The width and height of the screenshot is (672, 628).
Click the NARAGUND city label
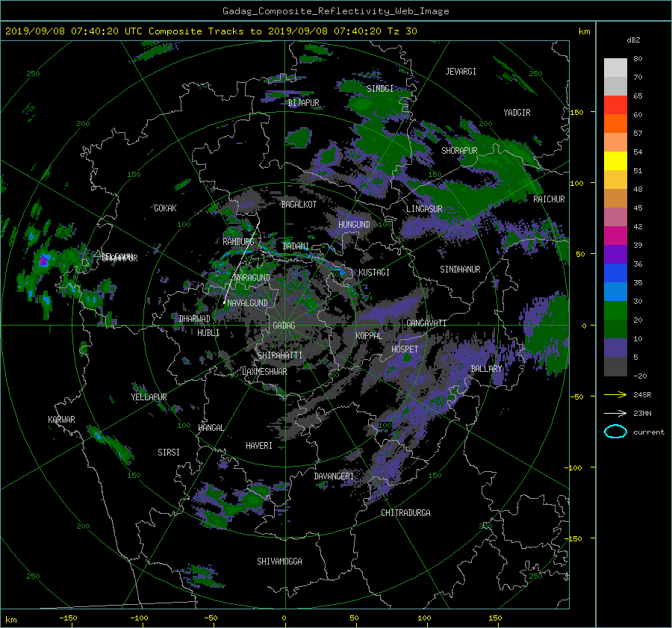pos(252,278)
